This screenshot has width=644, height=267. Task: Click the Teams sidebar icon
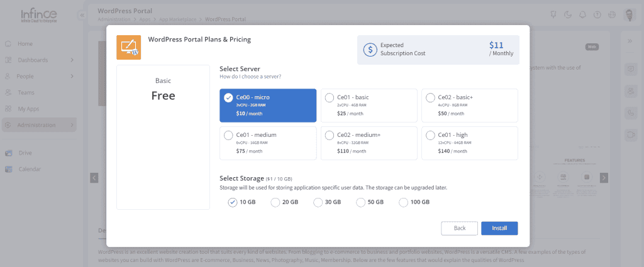8,93
